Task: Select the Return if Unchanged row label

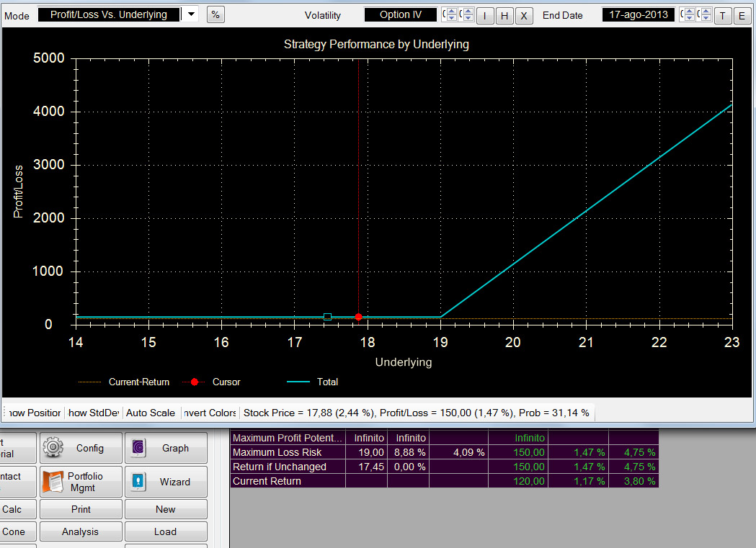Action: coord(288,467)
